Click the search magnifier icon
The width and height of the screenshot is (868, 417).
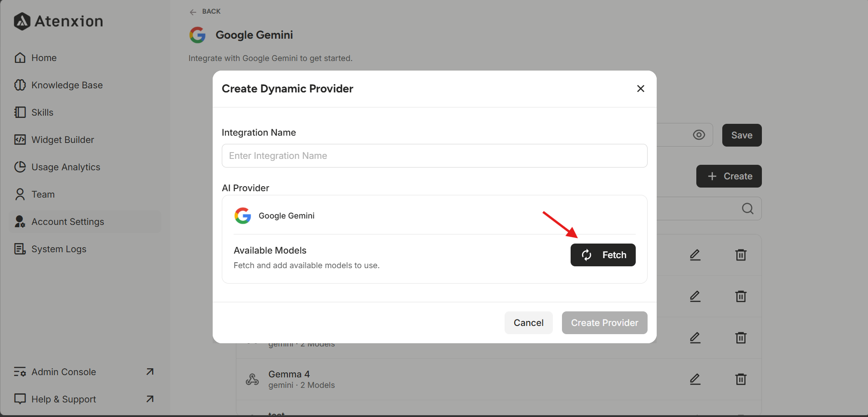click(748, 208)
